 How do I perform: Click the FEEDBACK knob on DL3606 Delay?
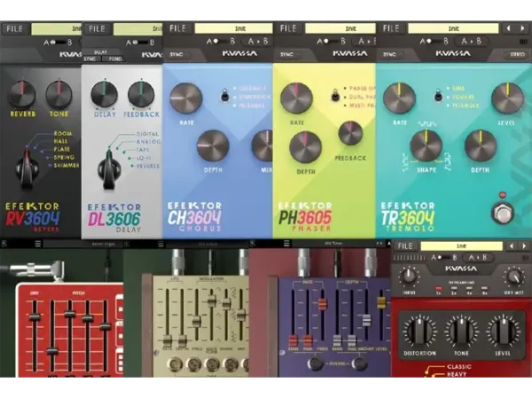pos(141,95)
